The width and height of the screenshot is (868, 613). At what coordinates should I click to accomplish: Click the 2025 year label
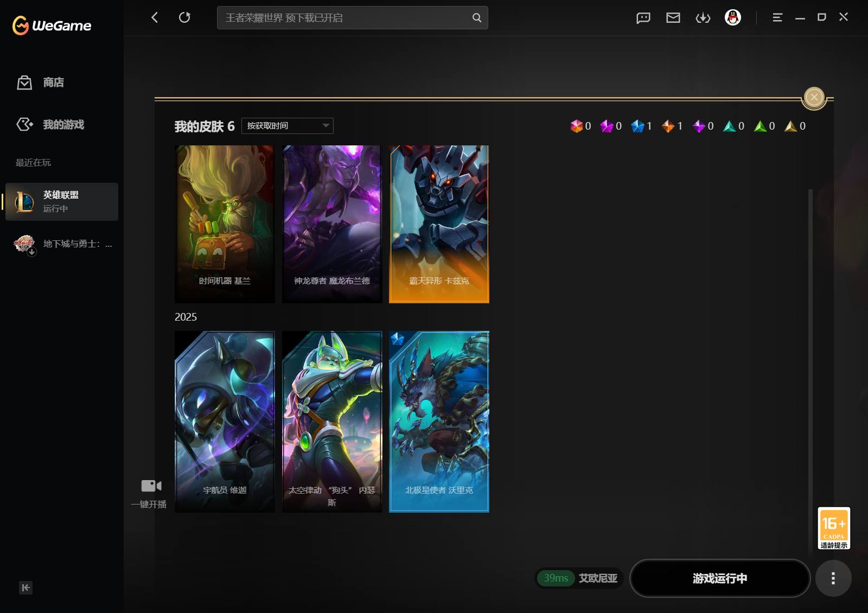[x=186, y=317]
